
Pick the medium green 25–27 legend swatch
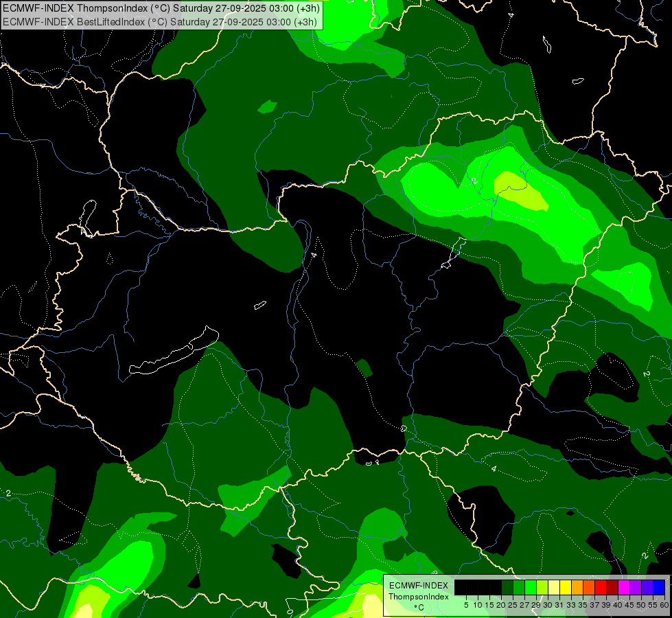(x=519, y=587)
